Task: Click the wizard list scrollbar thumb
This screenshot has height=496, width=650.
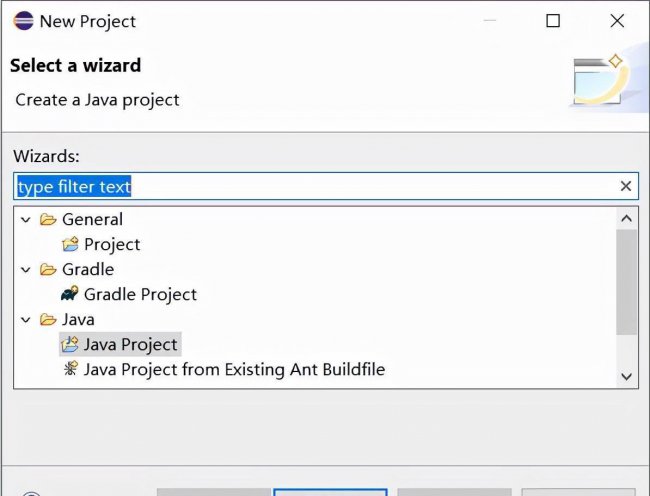Action: (626, 282)
